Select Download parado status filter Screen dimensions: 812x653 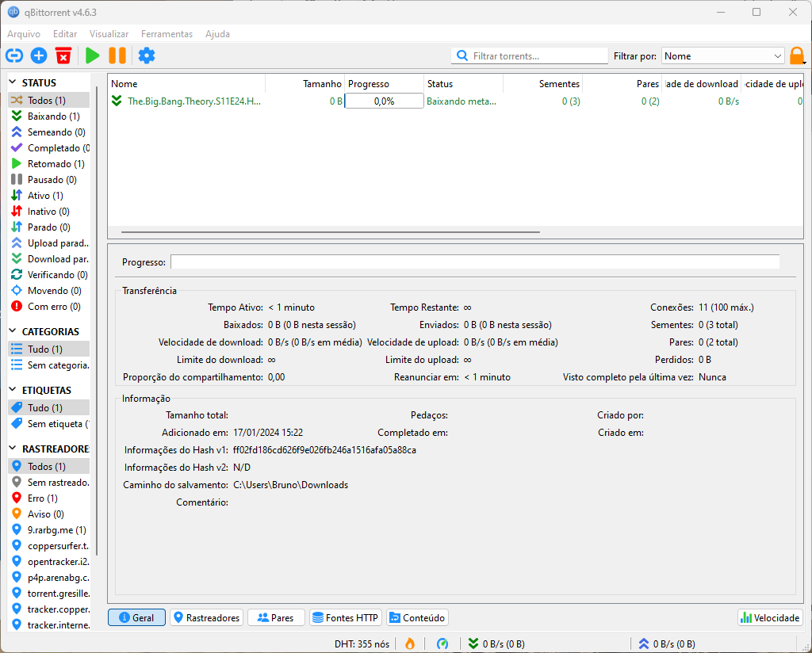click(x=49, y=259)
